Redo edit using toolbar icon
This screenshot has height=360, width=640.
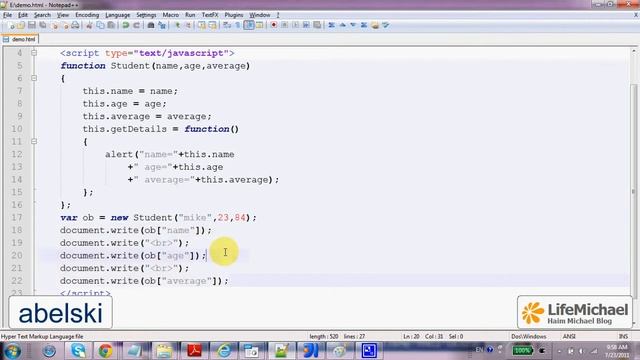[137, 25]
